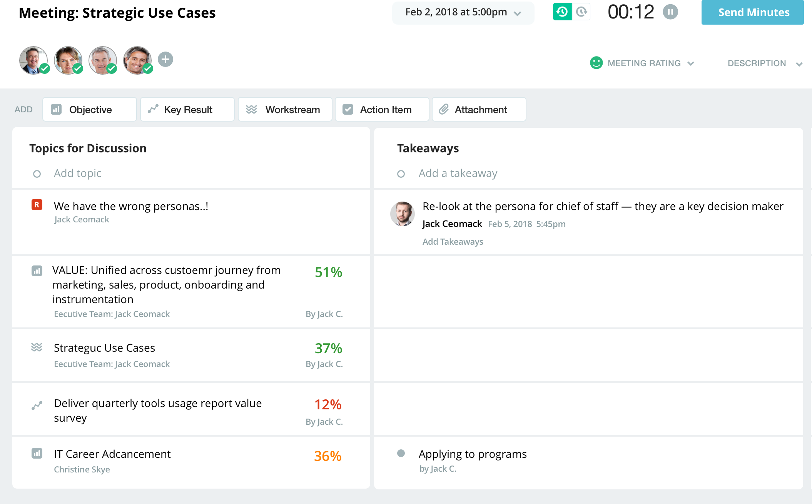Click the Key Result trend icon
This screenshot has height=504, width=812.
click(152, 109)
